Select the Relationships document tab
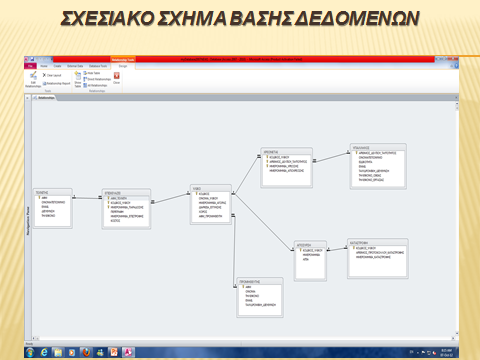 pos(44,98)
